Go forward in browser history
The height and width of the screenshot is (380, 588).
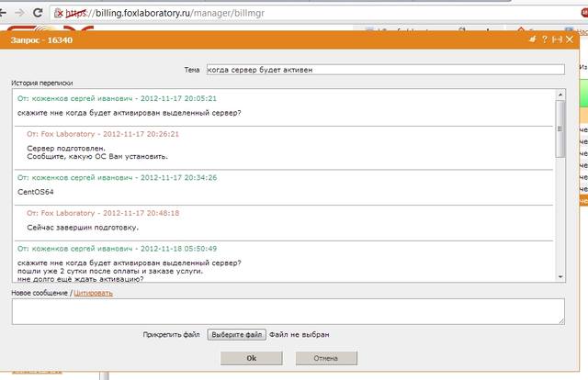pos(19,13)
